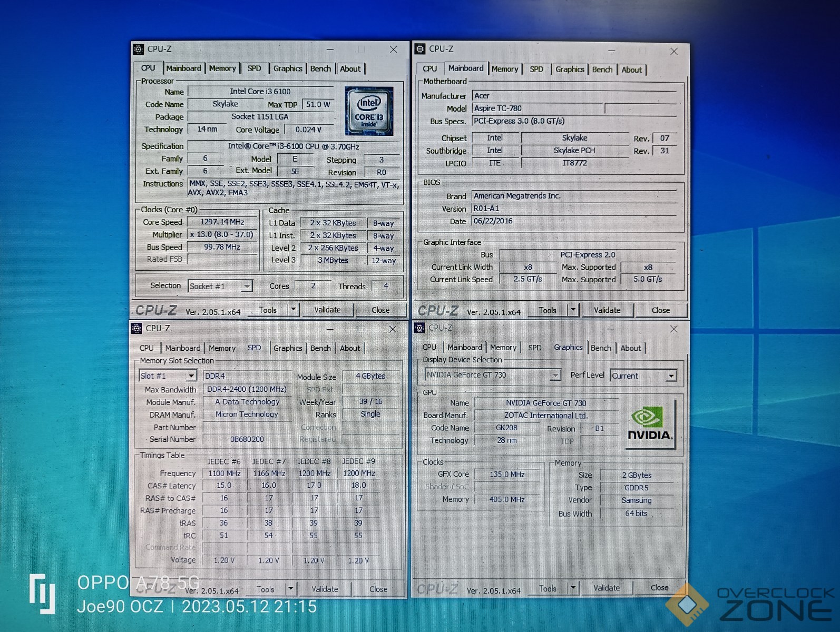840x632 pixels.
Task: Click the Close button in the Acer motherboard window
Action: click(x=660, y=310)
